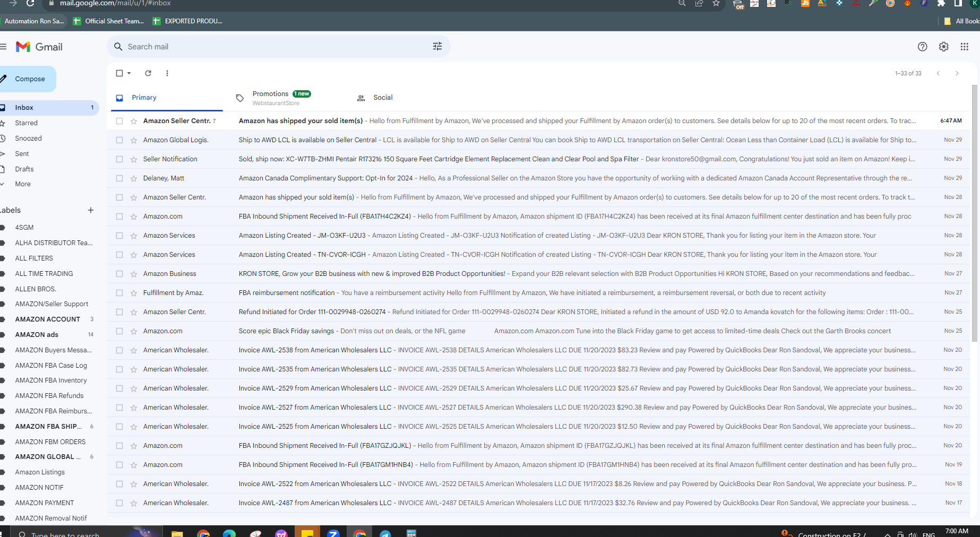Open the Sent folder
This screenshot has height=537, width=980.
click(22, 154)
